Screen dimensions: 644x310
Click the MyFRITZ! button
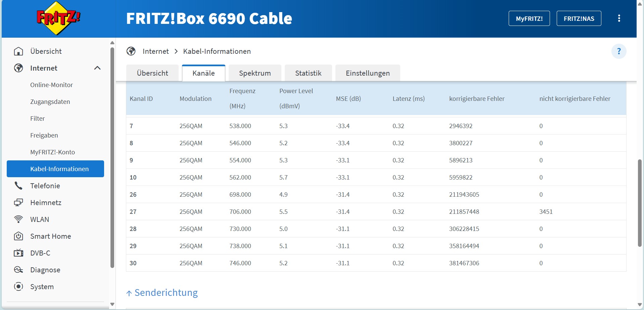point(529,18)
